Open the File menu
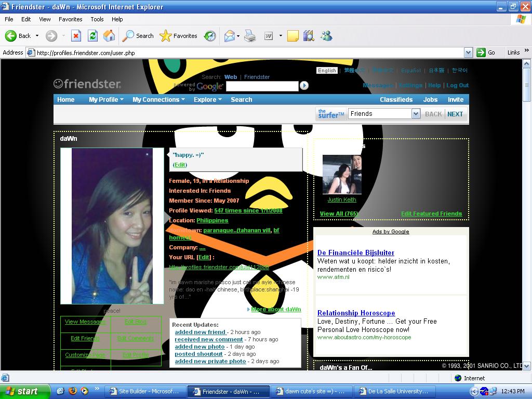The height and width of the screenshot is (399, 532). point(9,19)
